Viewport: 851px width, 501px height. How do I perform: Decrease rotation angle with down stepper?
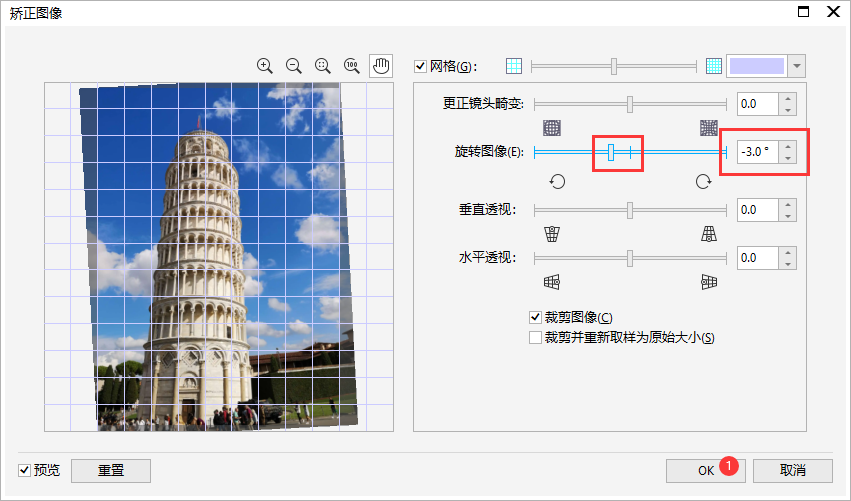788,157
